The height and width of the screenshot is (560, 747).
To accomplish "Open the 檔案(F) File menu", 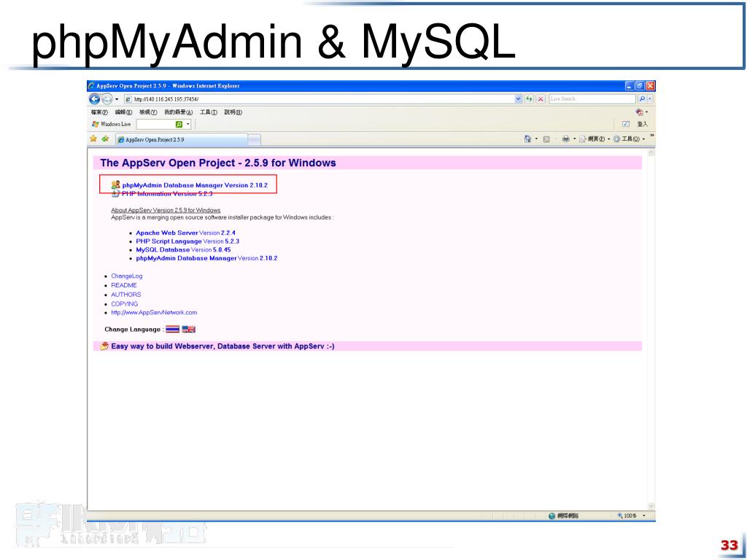I will (99, 112).
